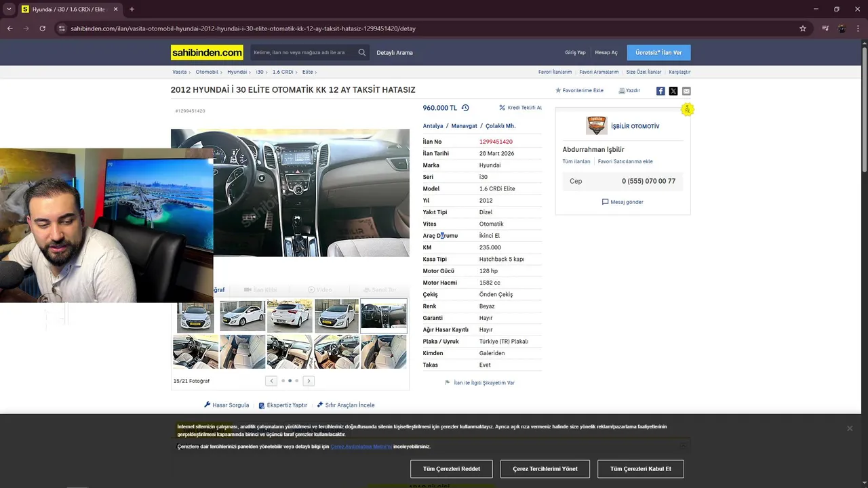Click Ekspertiz Yaptır link

(283, 405)
